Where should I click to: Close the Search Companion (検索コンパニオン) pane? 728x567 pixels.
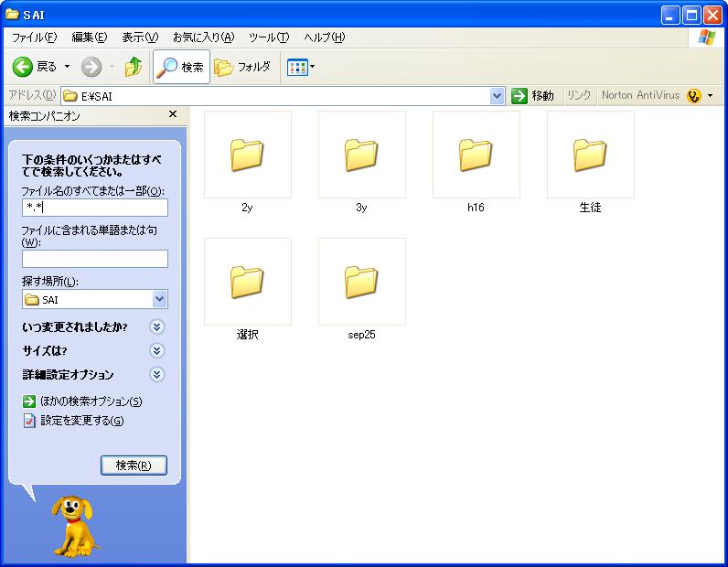[x=173, y=114]
